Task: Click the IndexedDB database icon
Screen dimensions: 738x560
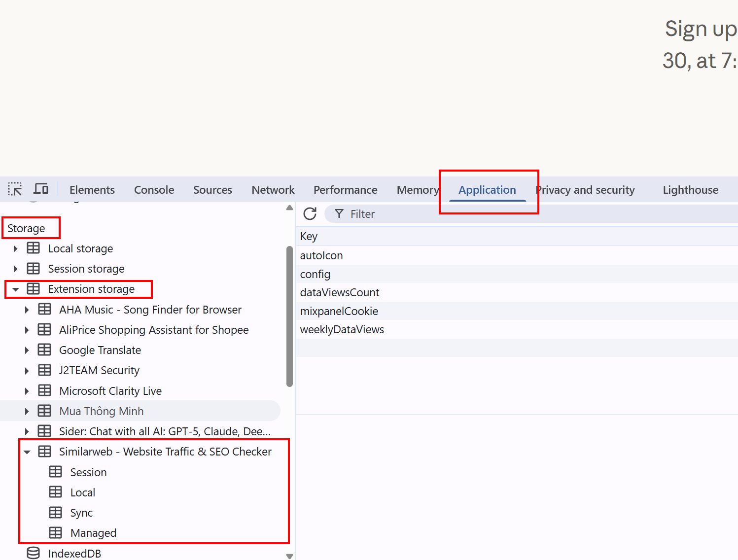Action: point(33,553)
